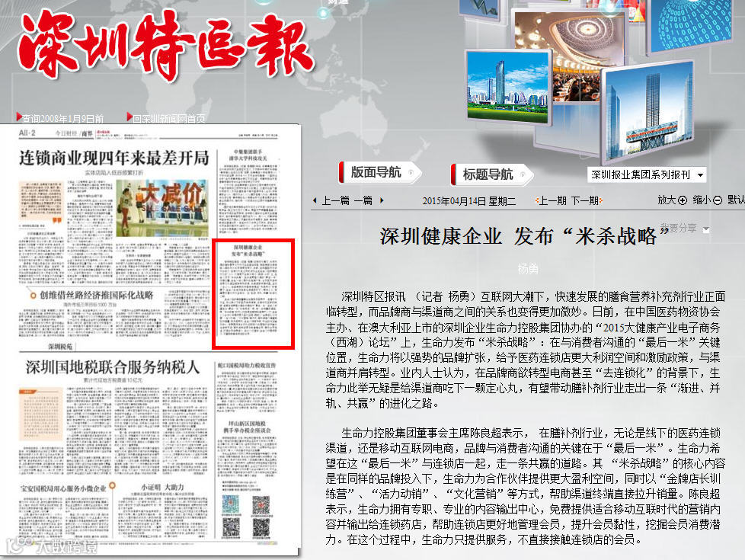745x560 pixels.
Task: Click the headline 小证明 大助力
Action: [x=162, y=488]
